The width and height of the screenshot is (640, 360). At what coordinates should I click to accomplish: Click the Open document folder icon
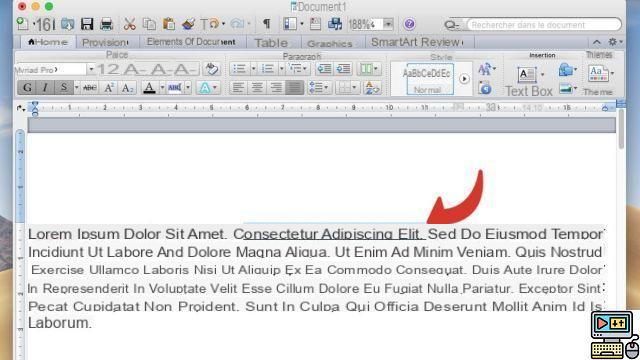point(68,24)
